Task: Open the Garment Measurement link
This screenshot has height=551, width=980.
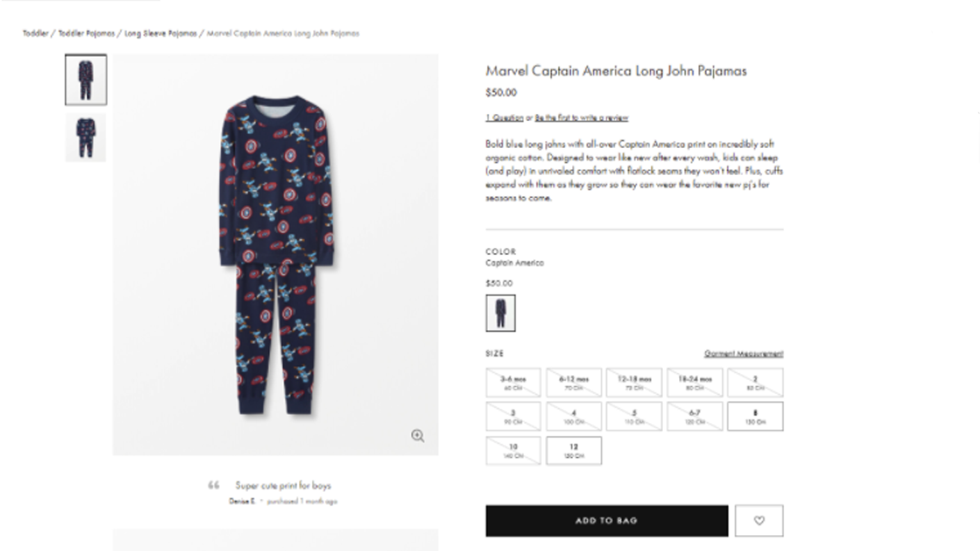Action: click(x=743, y=354)
